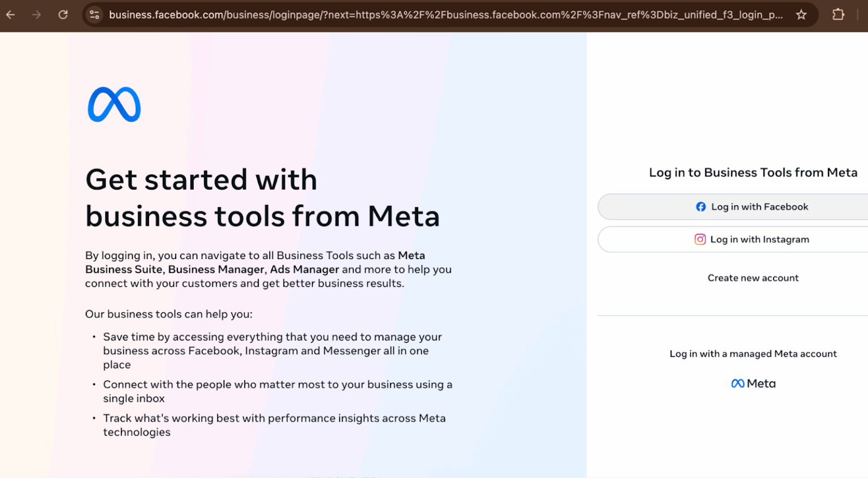The image size is (868, 478).
Task: Click the Facebook icon in login button
Action: (701, 207)
